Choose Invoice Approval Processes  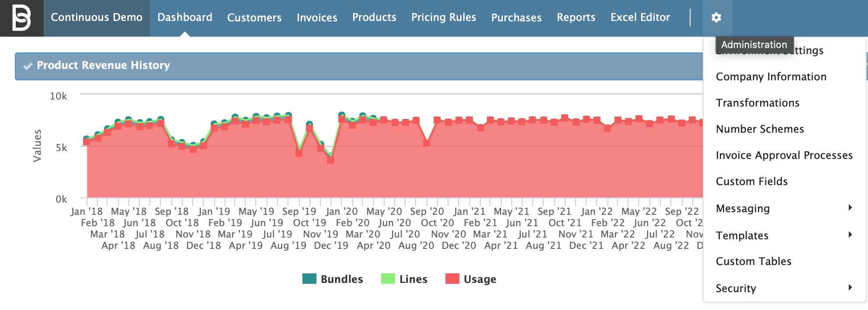(x=784, y=155)
